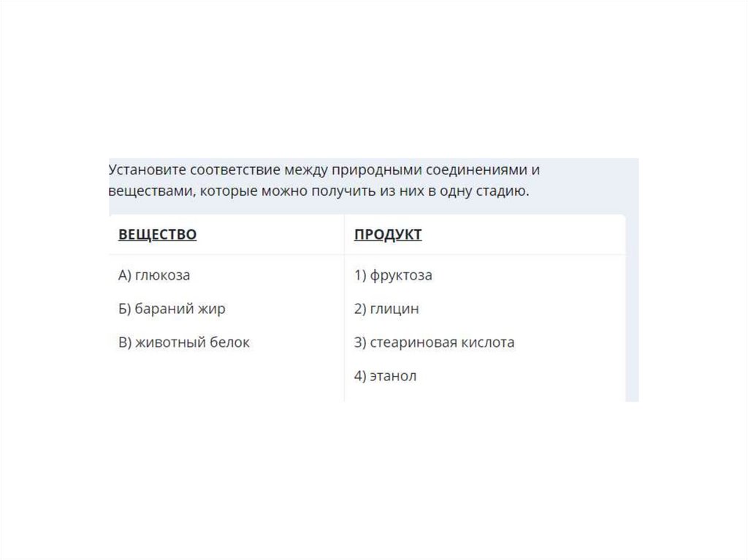This screenshot has height=560, width=748.
Task: Click the word 'получить' in the question
Action: pyautogui.click(x=342, y=192)
